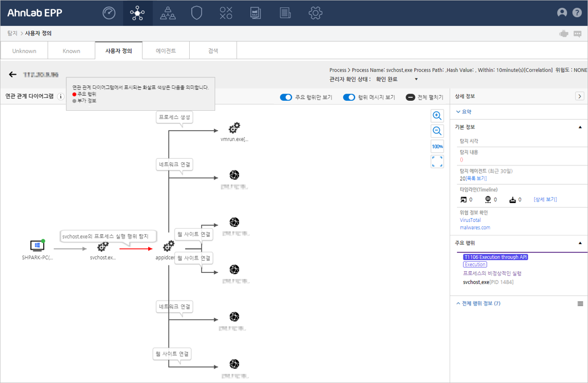Open the dashboard gauge icon in top navigation
The width and height of the screenshot is (588, 383).
coord(109,13)
